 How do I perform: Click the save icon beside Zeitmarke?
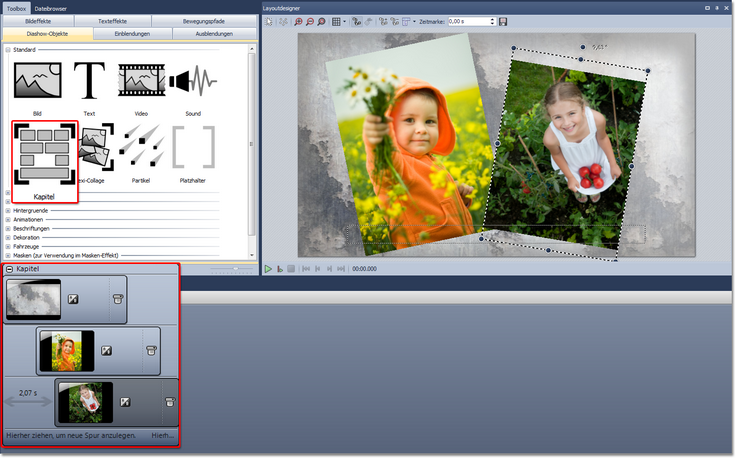(x=503, y=21)
